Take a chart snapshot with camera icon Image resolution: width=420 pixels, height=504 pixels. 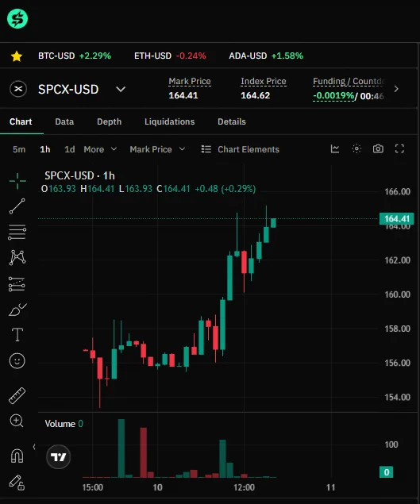378,149
